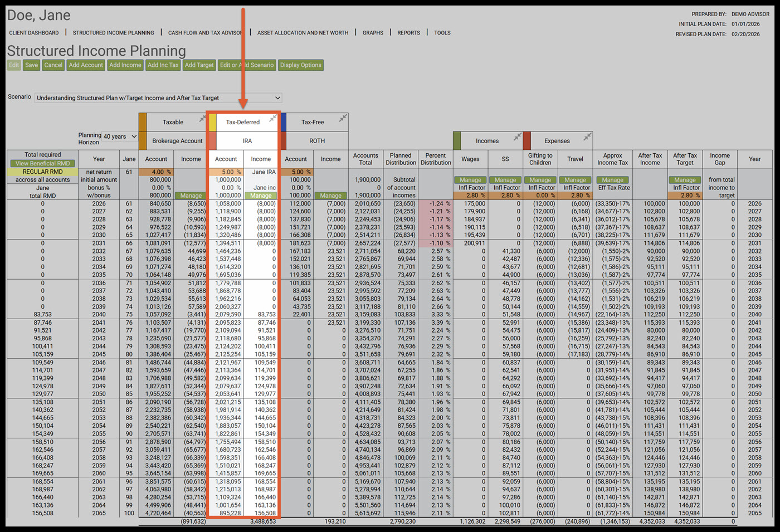Open Cash Flow and Tax Advisor
The image size is (780, 532).
point(206,33)
